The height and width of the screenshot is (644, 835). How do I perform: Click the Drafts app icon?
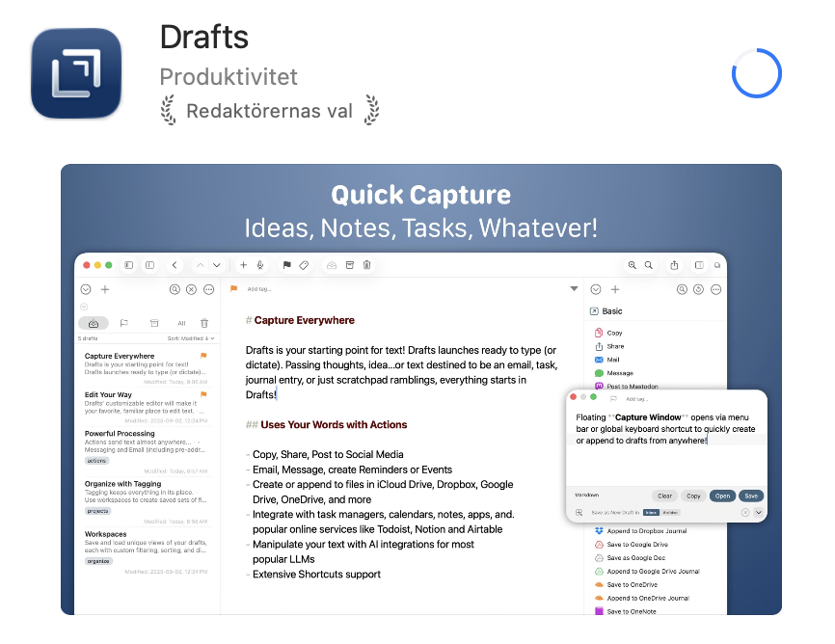tap(76, 73)
